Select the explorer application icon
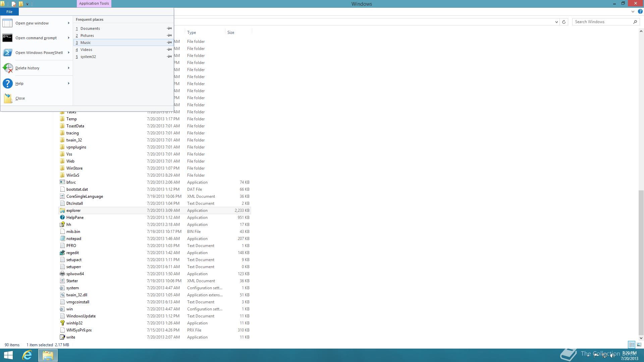Screen dimensions: 644x362 tap(62, 210)
